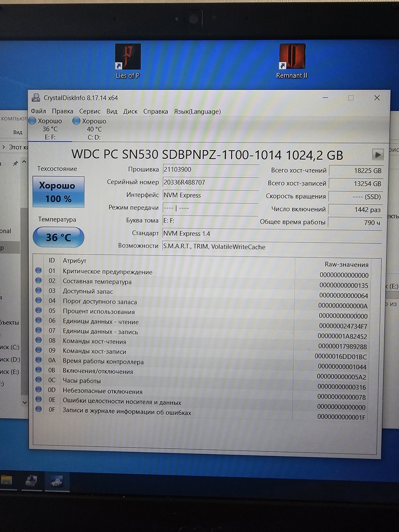
Task: Open the Вид menu in CrystalDiskInfo
Action: 112,111
